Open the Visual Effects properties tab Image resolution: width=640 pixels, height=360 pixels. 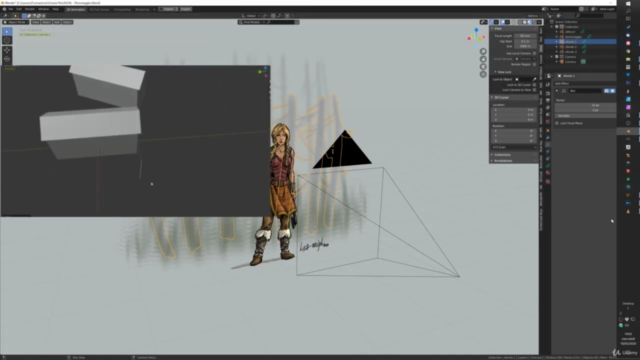[x=548, y=145]
